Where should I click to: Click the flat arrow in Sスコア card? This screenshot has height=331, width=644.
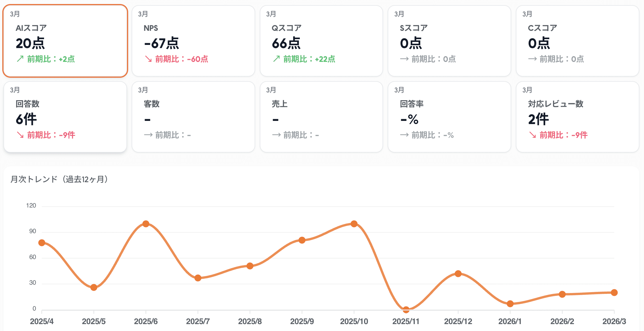(x=404, y=59)
